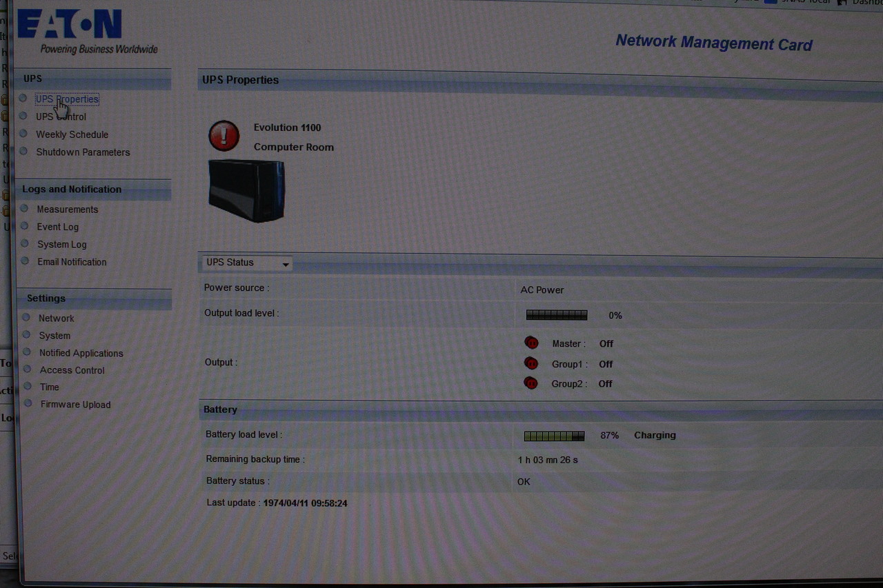Open Network settings

pyautogui.click(x=56, y=318)
